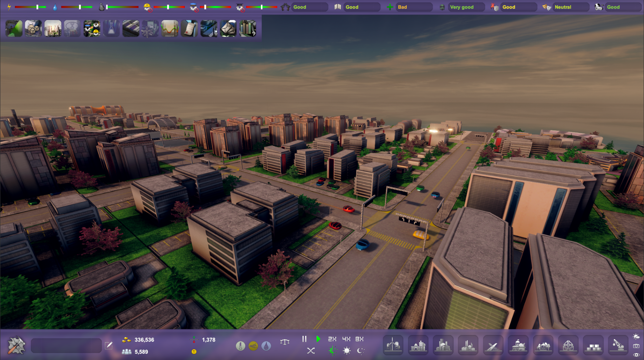Click the yellow smiley happiness icon

[x=194, y=352]
